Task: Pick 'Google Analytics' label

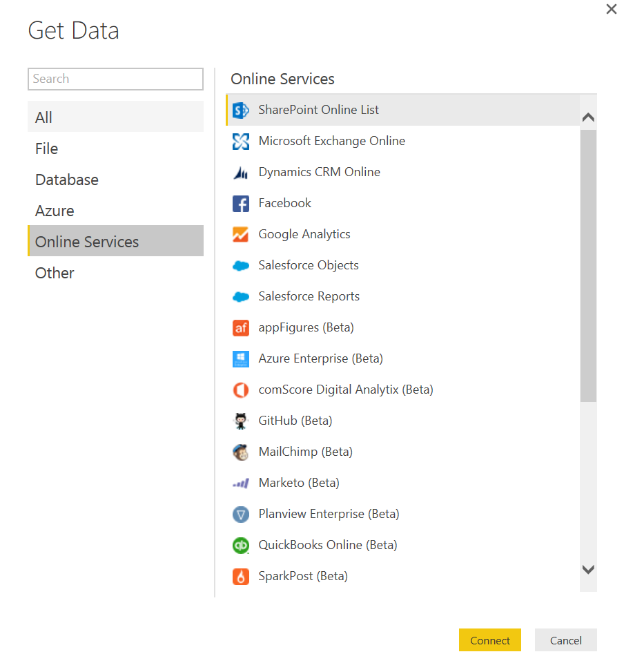Action: pos(304,234)
